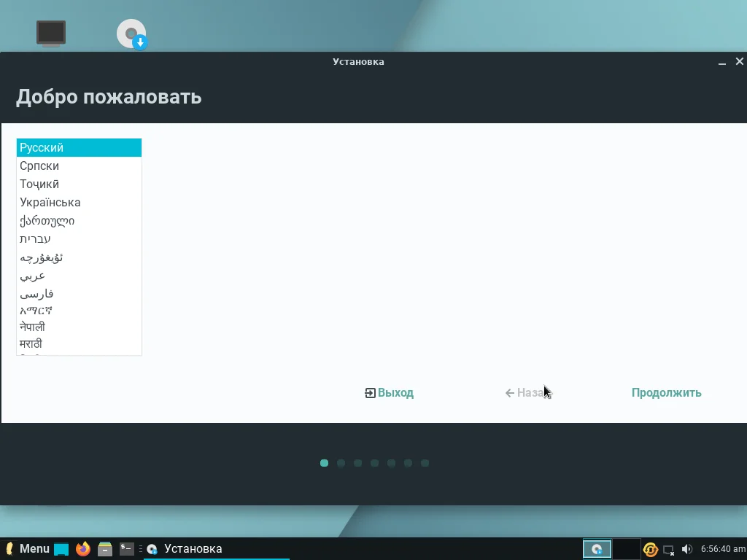Open the orange update notifier tray icon

[x=651, y=548]
